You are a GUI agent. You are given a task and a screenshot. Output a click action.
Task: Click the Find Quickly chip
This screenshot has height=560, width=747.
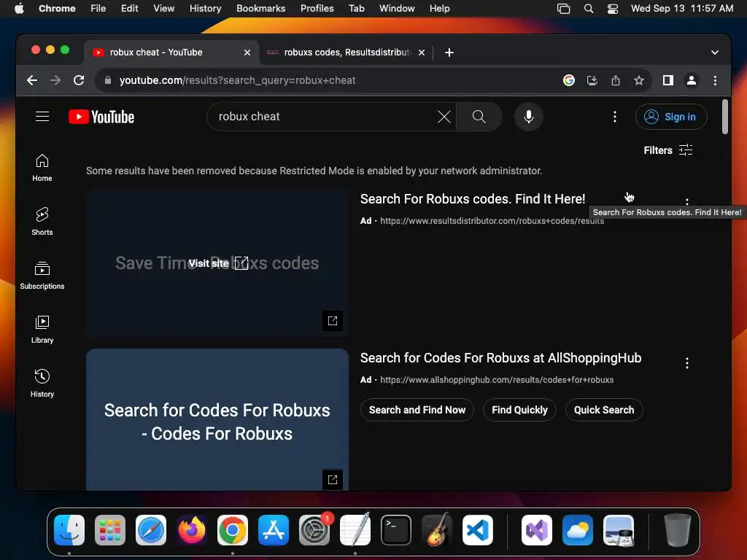[x=519, y=410]
